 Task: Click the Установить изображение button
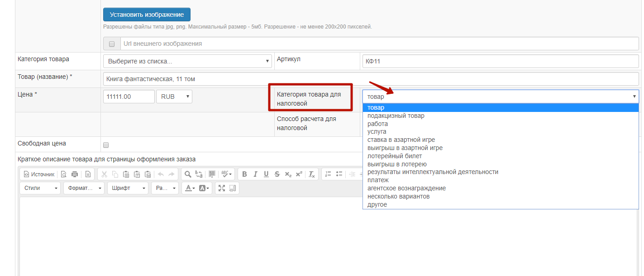tap(147, 15)
